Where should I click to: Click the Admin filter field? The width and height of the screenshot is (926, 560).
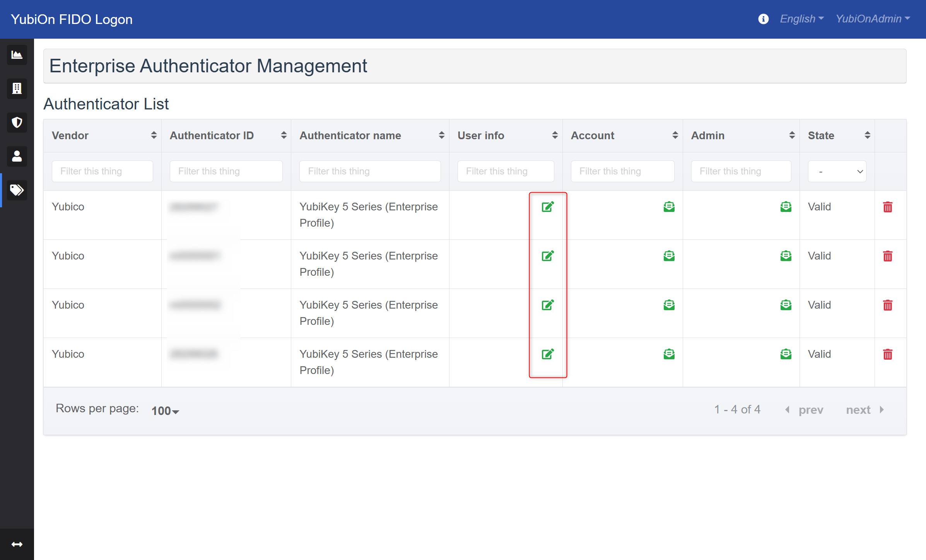[741, 171]
